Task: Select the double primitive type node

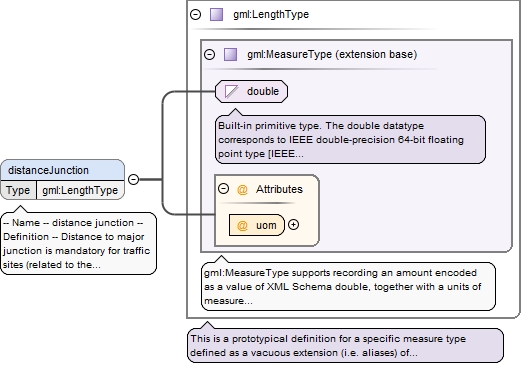Action: pos(251,91)
